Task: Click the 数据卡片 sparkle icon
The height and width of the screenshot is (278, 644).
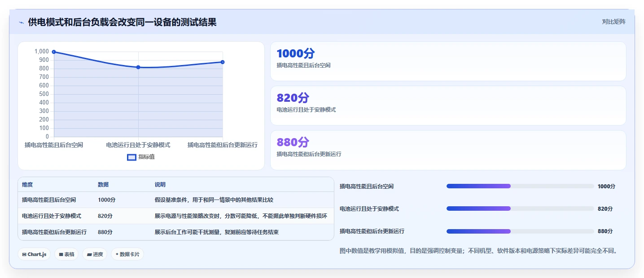Action: (117, 254)
